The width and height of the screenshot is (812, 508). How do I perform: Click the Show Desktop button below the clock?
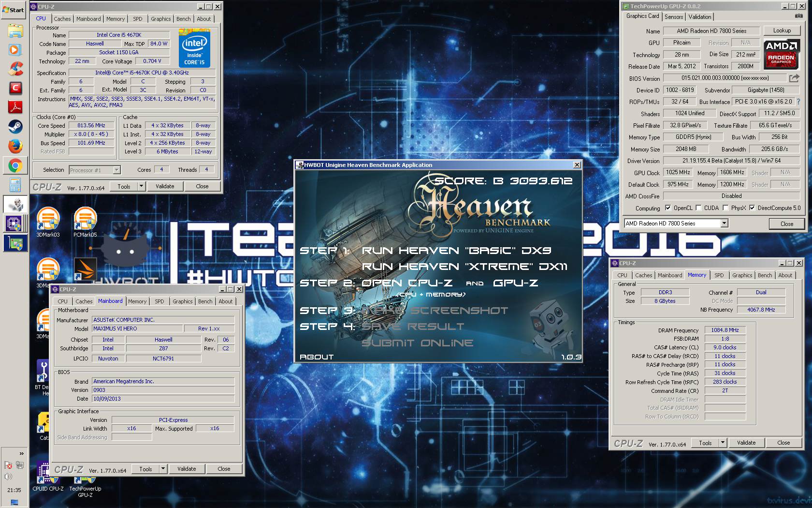14,503
